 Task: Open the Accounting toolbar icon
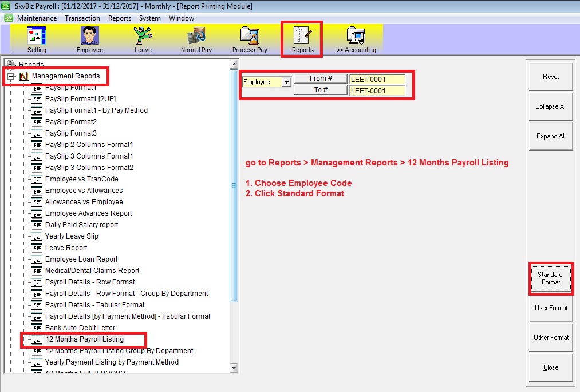click(356, 37)
